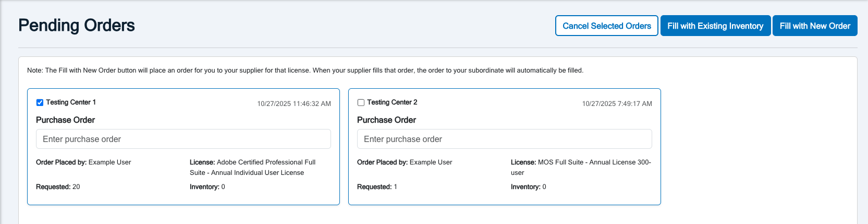The height and width of the screenshot is (224, 868).
Task: Click the 7:49:17 AM order timestamp
Action: point(617,103)
